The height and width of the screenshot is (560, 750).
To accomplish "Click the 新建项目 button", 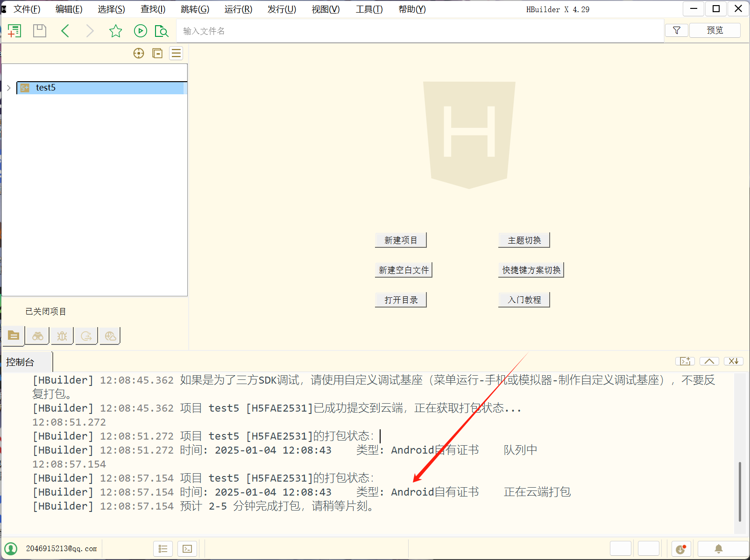I will pos(401,240).
